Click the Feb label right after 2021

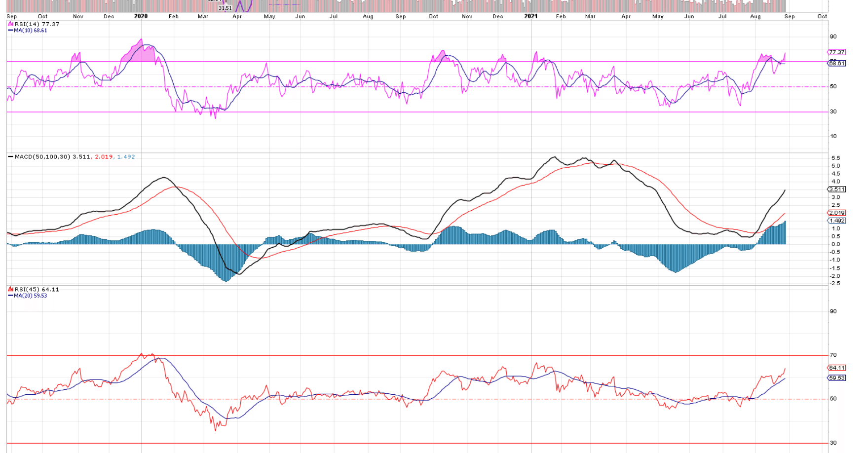[x=561, y=16]
